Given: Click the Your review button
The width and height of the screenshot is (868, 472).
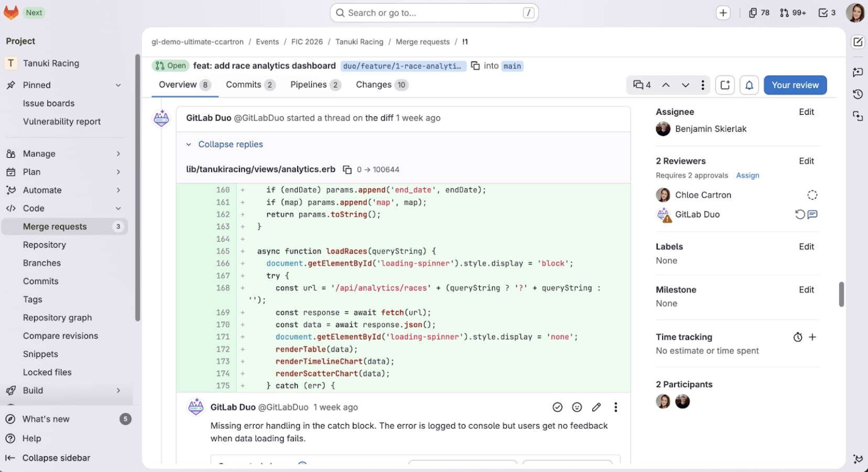Looking at the screenshot, I should point(795,84).
